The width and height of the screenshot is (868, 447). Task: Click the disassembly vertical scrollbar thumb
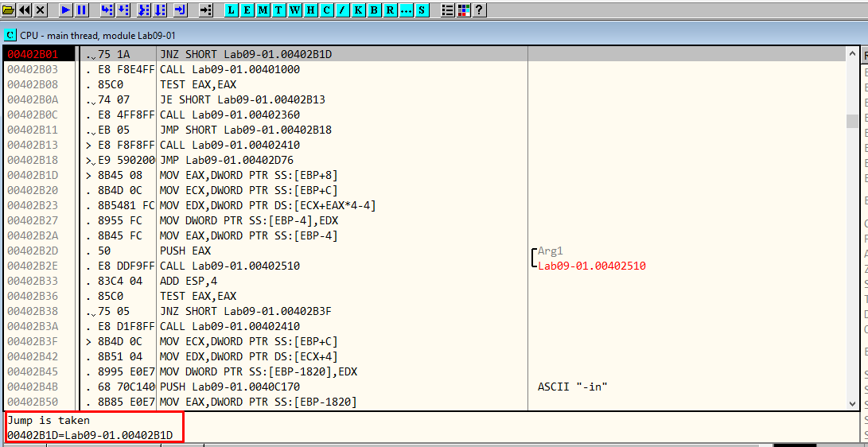853,121
